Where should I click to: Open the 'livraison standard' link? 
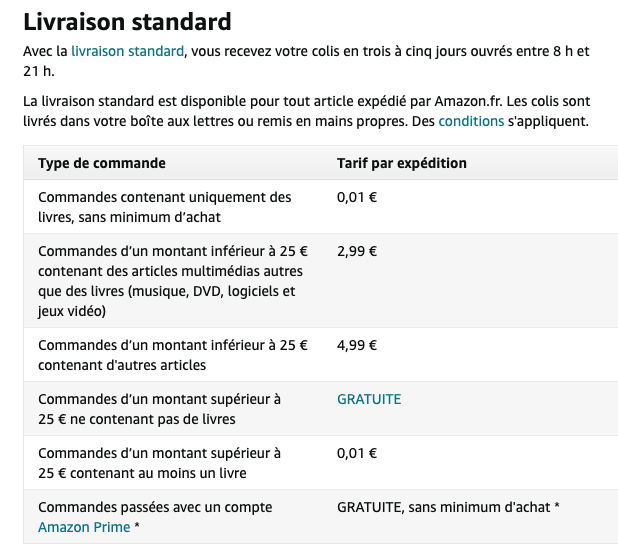(127, 51)
